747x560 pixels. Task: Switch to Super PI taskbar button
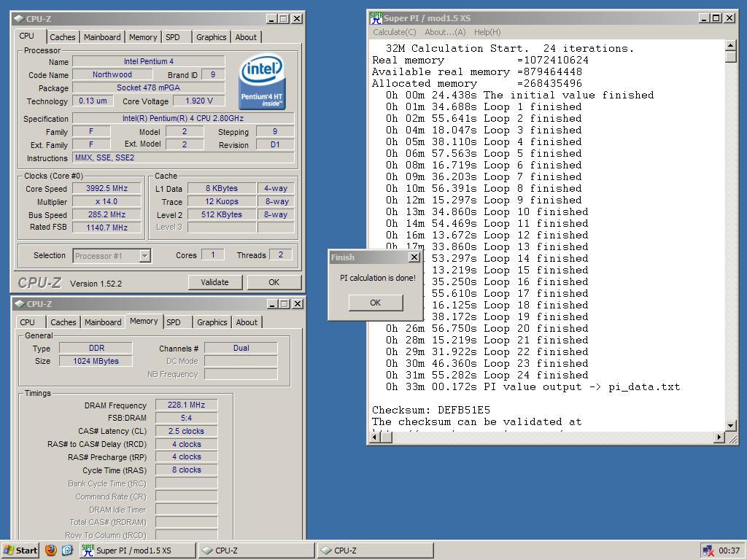tap(137, 550)
